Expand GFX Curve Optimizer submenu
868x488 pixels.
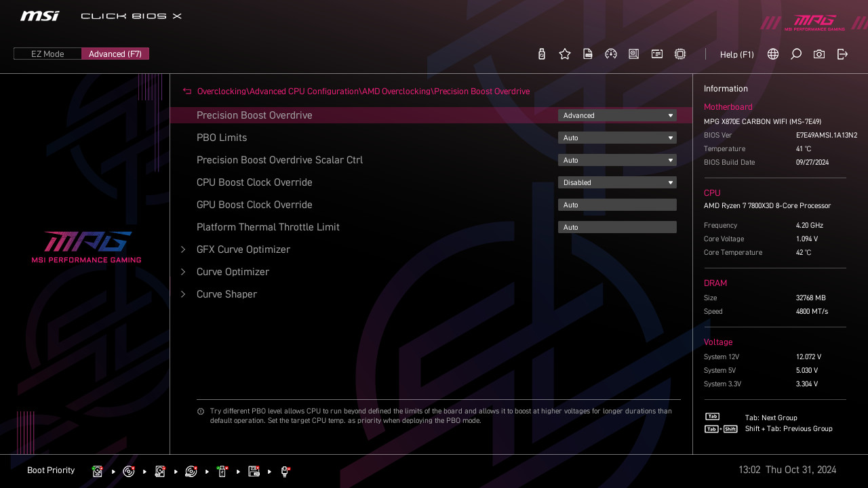(243, 249)
